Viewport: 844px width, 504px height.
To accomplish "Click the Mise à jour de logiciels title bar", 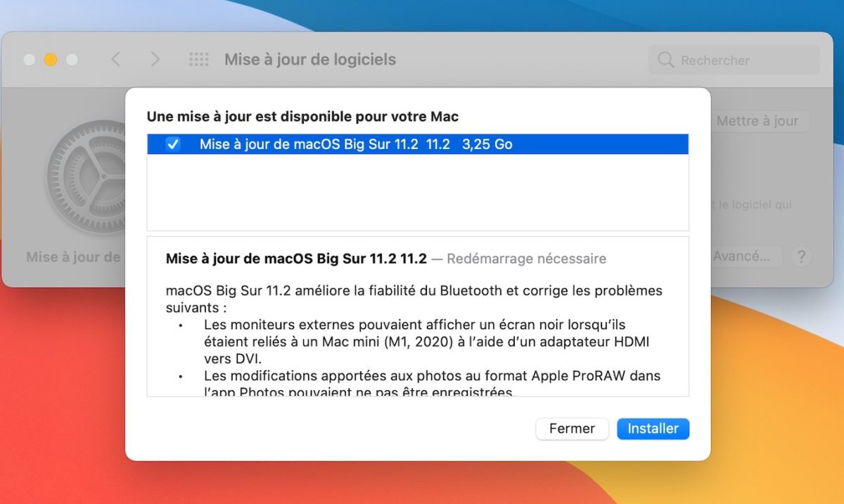I will [309, 60].
